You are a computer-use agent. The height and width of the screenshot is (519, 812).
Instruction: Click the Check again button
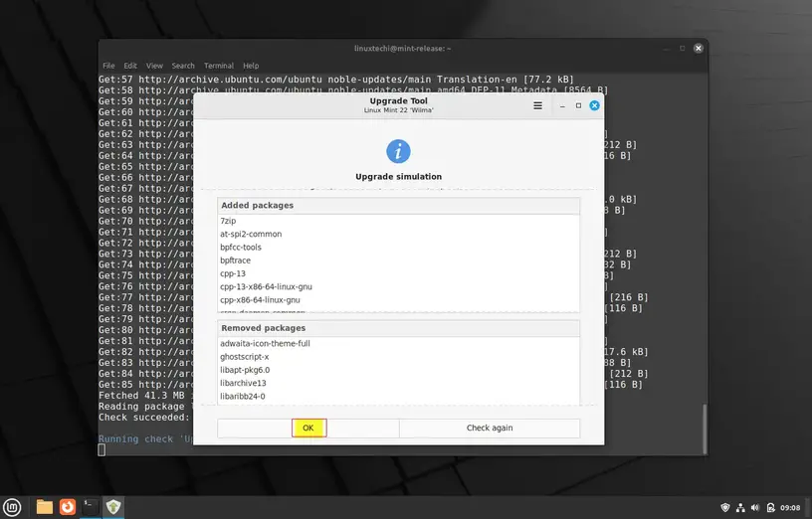(x=490, y=428)
